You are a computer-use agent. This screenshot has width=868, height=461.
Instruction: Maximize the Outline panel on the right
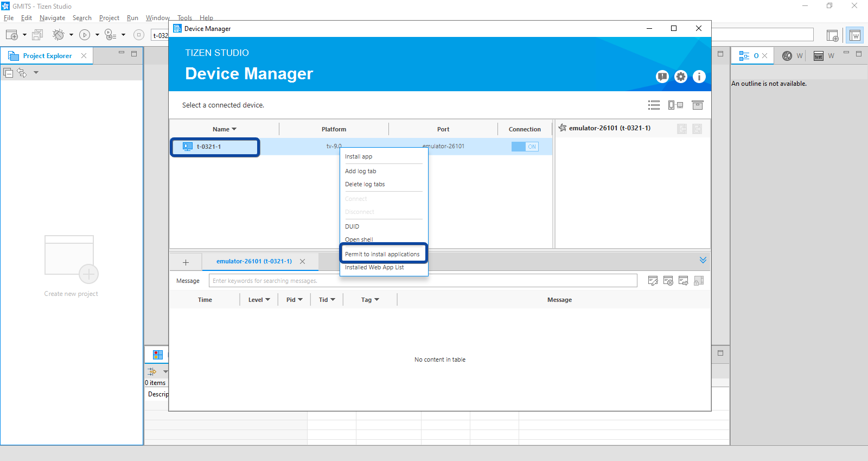pyautogui.click(x=859, y=53)
